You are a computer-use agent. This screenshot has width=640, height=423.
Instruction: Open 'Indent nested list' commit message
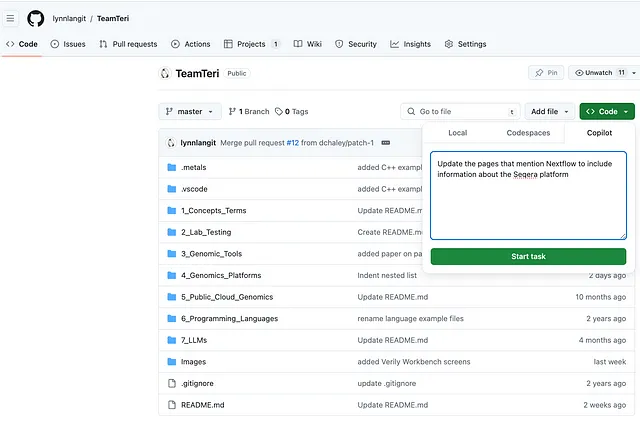click(x=387, y=276)
